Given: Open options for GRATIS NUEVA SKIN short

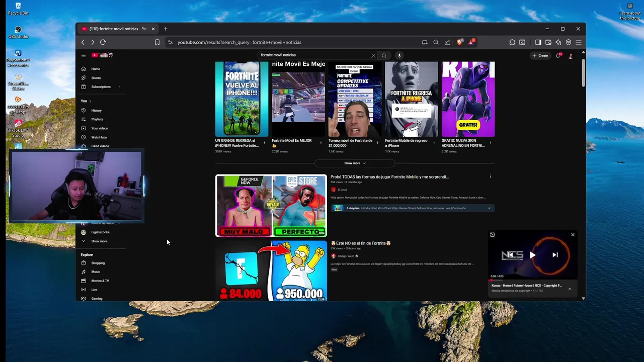Looking at the screenshot, I should (x=491, y=142).
